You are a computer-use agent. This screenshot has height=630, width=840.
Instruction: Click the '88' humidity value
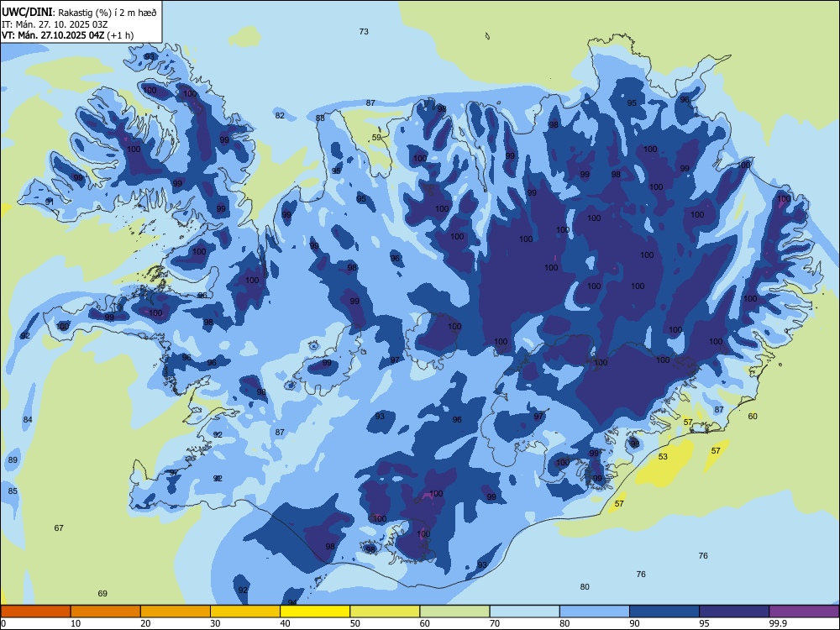click(x=320, y=118)
